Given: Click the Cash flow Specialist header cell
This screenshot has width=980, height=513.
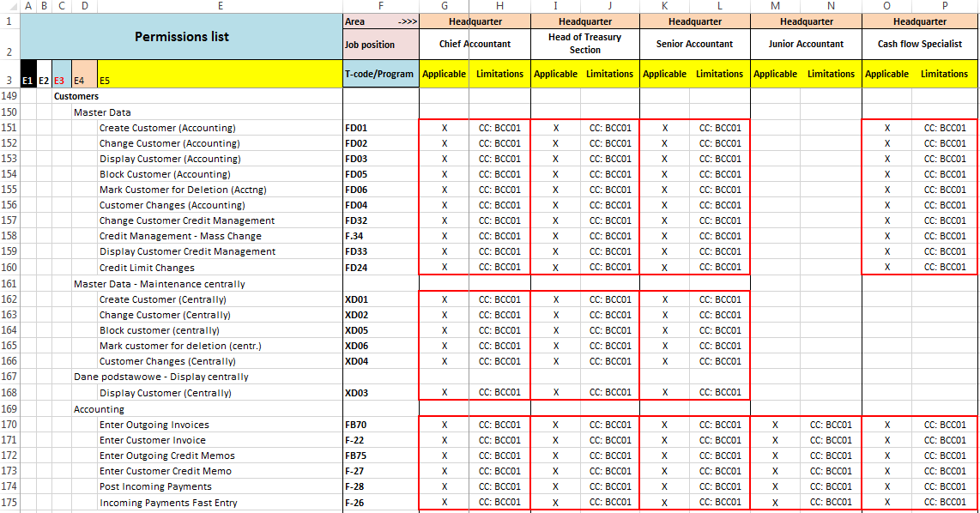Looking at the screenshot, I should (x=919, y=44).
